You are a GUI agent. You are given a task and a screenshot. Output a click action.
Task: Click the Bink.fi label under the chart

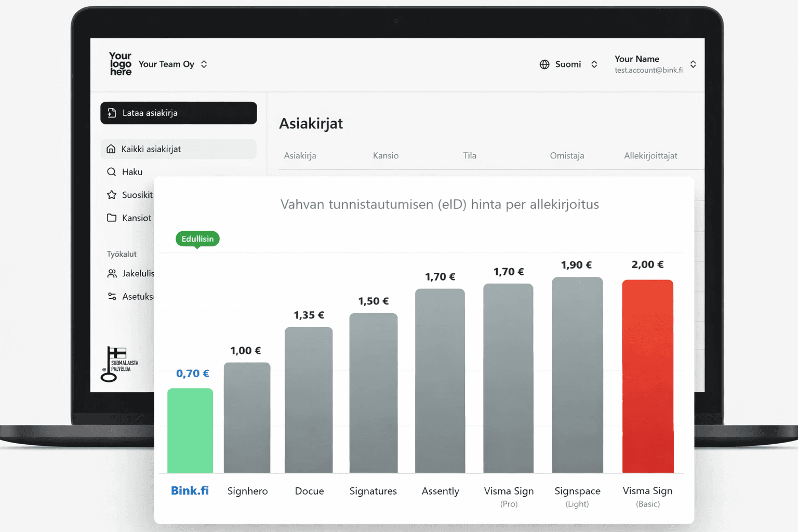(x=190, y=490)
